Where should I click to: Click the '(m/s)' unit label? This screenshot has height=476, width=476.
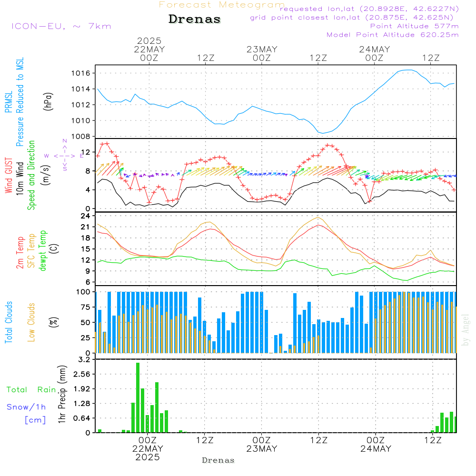[x=46, y=175]
